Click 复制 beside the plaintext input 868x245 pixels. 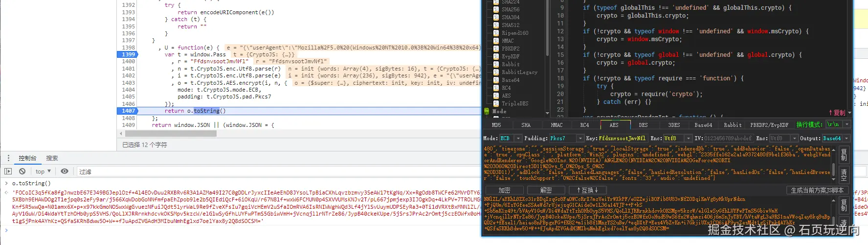pos(844,155)
